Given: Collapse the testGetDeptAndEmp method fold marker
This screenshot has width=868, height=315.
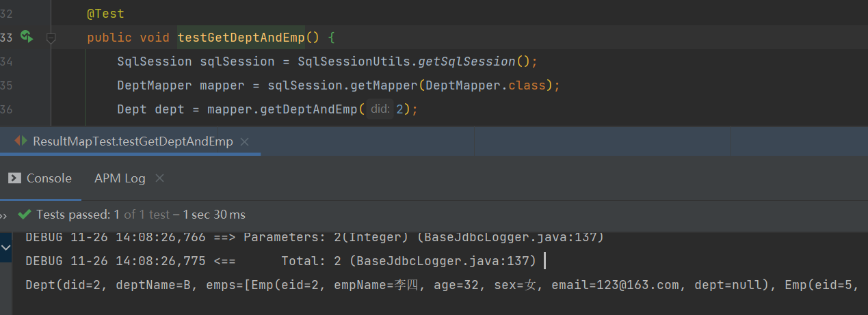Looking at the screenshot, I should [x=51, y=38].
